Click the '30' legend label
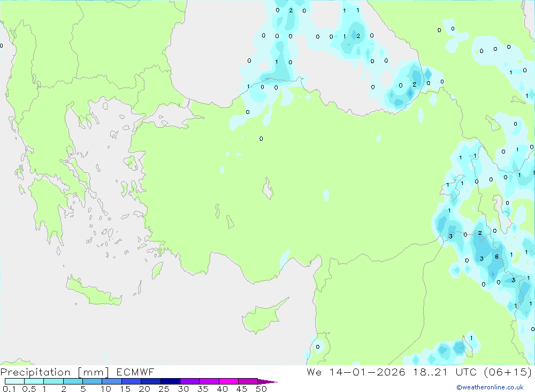 (x=183, y=389)
